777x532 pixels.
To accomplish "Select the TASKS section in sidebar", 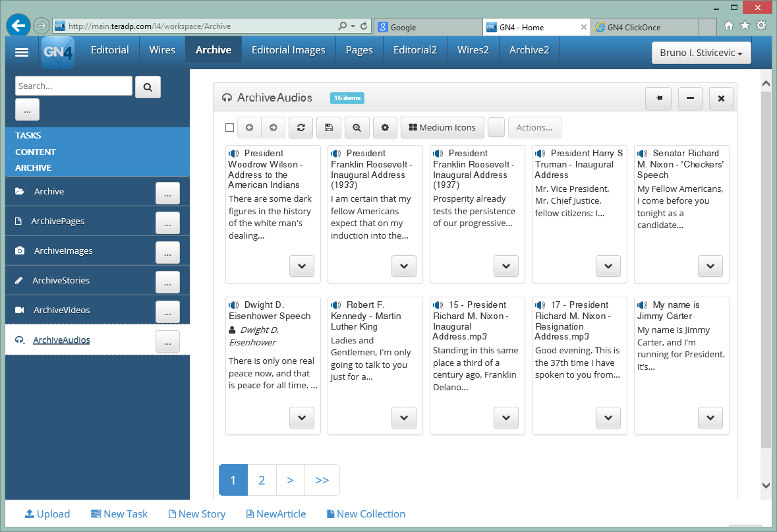I will coord(28,135).
